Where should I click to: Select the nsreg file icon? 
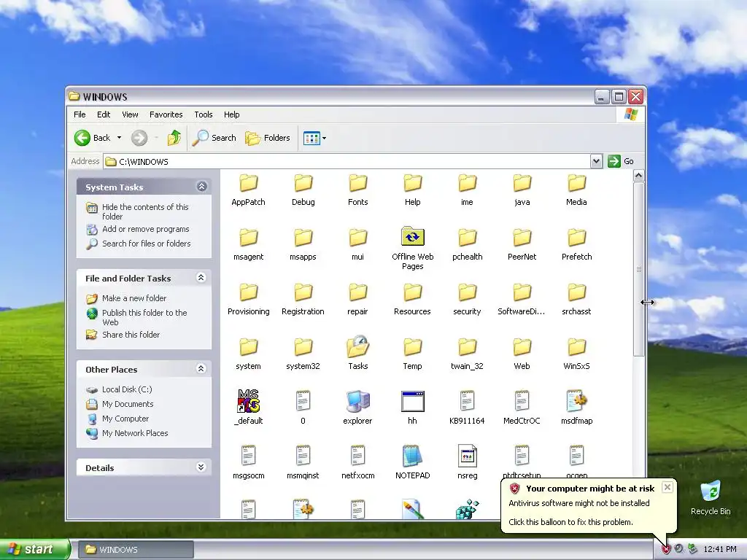(x=468, y=456)
